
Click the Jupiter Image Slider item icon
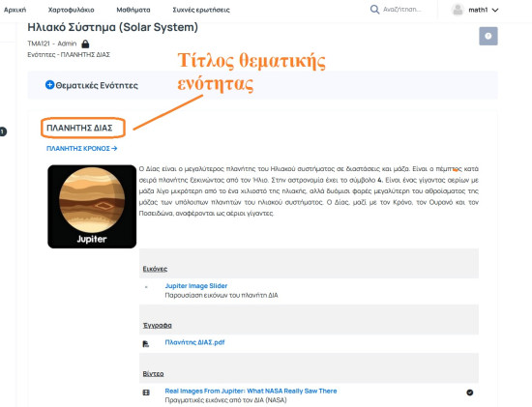coord(146,287)
